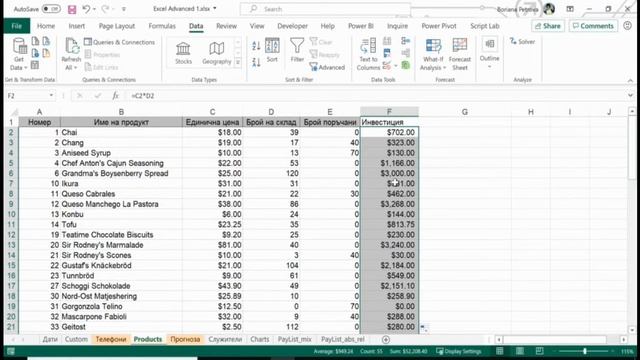Click Manage Data Model green icon
The height and width of the screenshot is (360, 640).
click(405, 65)
